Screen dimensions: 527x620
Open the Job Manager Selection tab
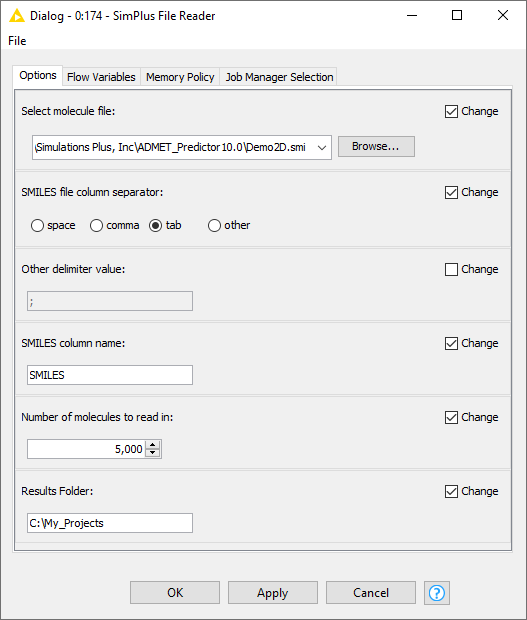tap(279, 77)
